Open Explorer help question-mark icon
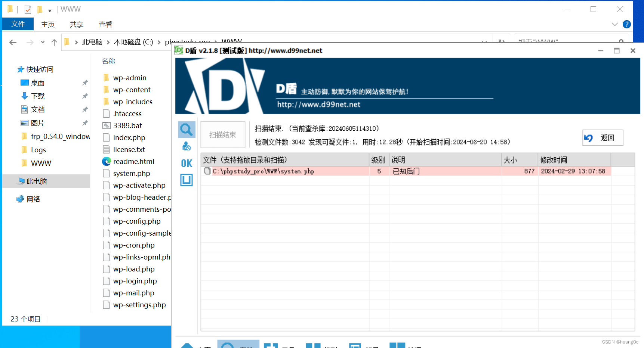 click(x=627, y=24)
